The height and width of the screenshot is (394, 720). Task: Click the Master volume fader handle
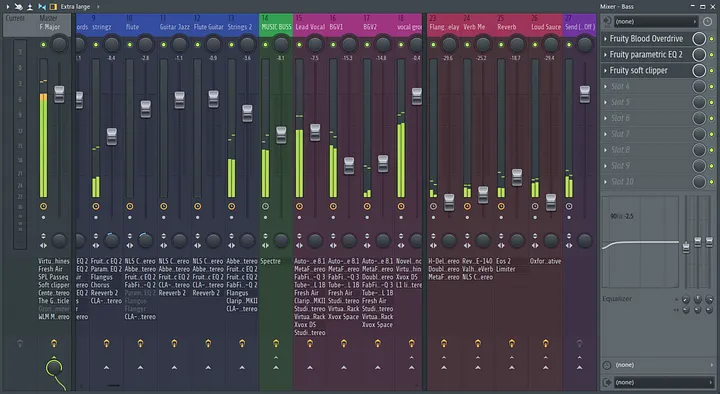59,94
